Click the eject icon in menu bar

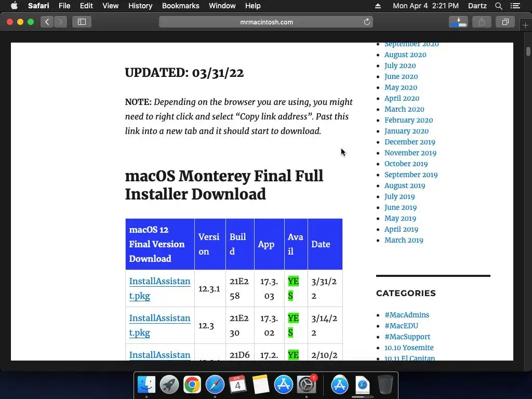coord(378,6)
